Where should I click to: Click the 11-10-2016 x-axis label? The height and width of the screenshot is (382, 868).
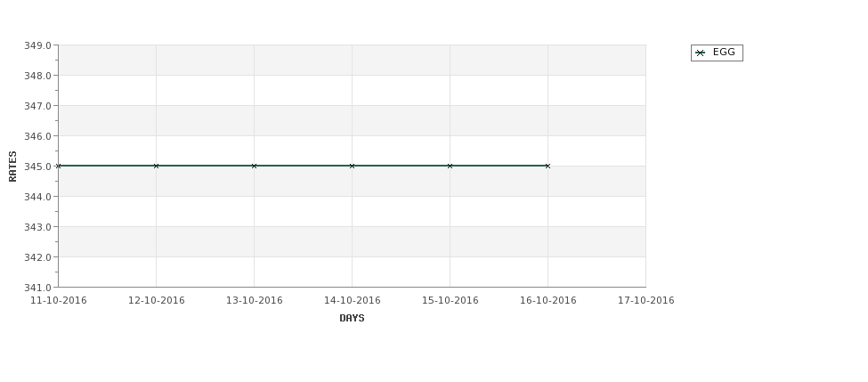point(59,300)
